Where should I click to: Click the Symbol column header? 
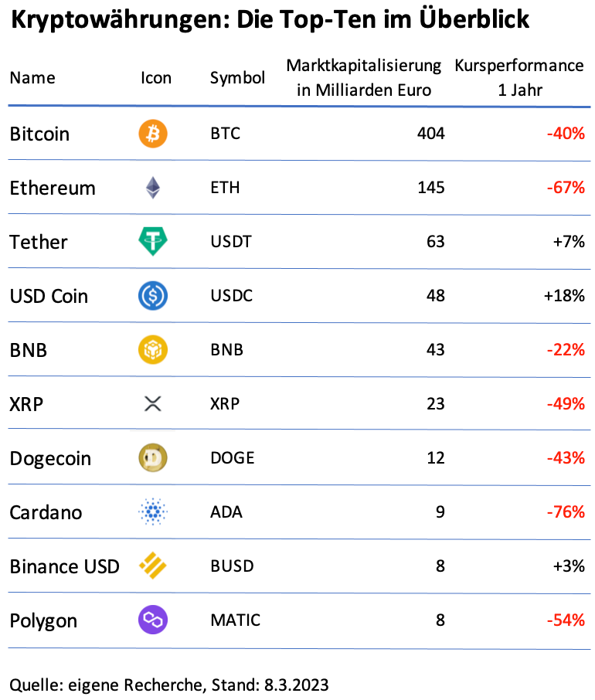[237, 78]
